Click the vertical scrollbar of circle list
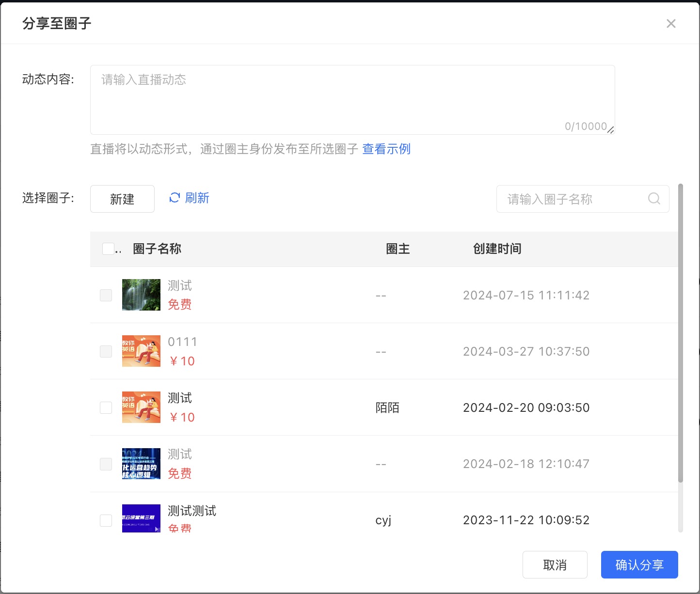 pyautogui.click(x=680, y=333)
